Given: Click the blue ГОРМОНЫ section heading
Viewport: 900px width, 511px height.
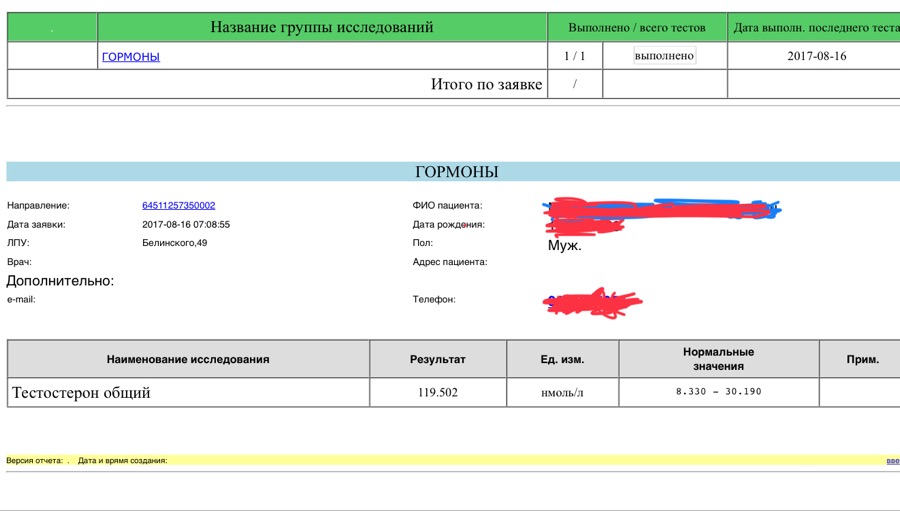Looking at the screenshot, I should pyautogui.click(x=456, y=172).
